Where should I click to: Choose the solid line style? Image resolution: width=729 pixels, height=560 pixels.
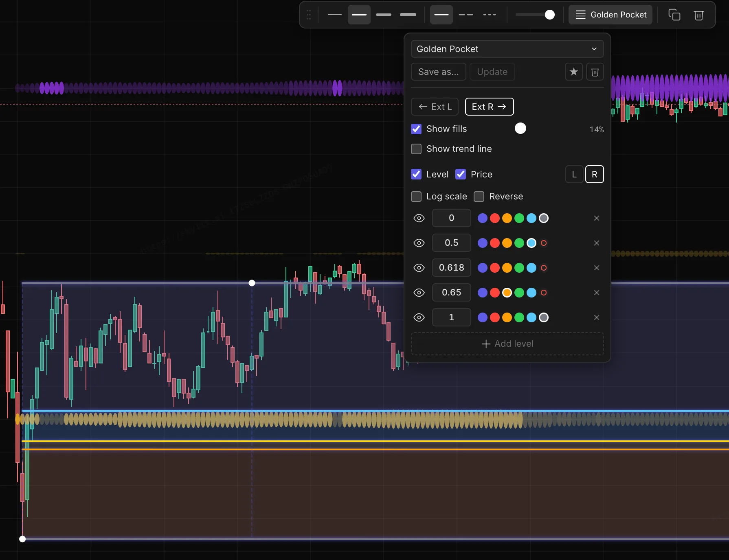click(x=441, y=15)
